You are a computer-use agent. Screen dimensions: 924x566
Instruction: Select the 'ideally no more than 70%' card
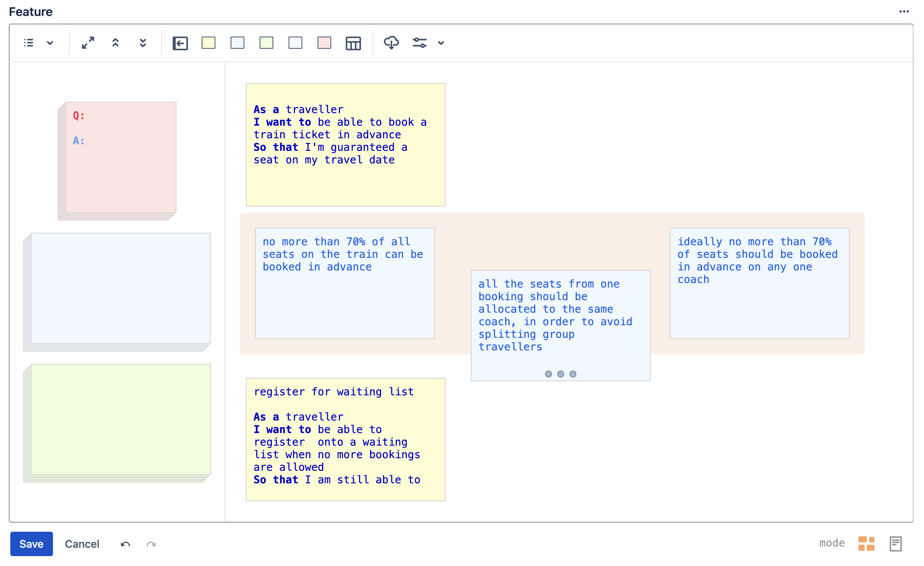(x=760, y=283)
